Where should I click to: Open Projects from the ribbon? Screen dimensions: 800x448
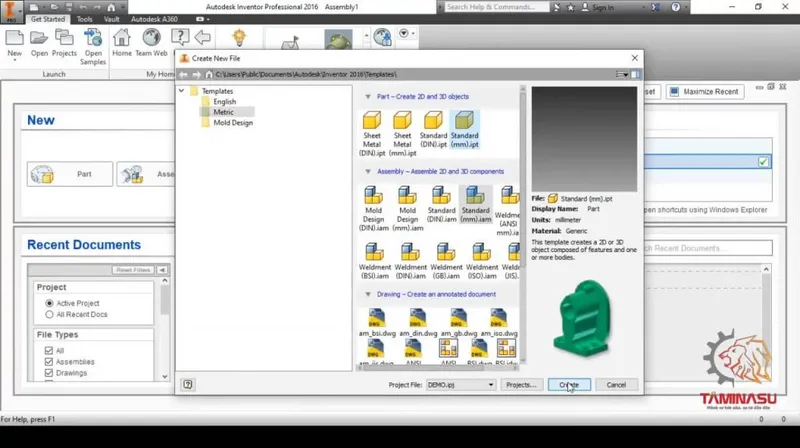click(64, 43)
